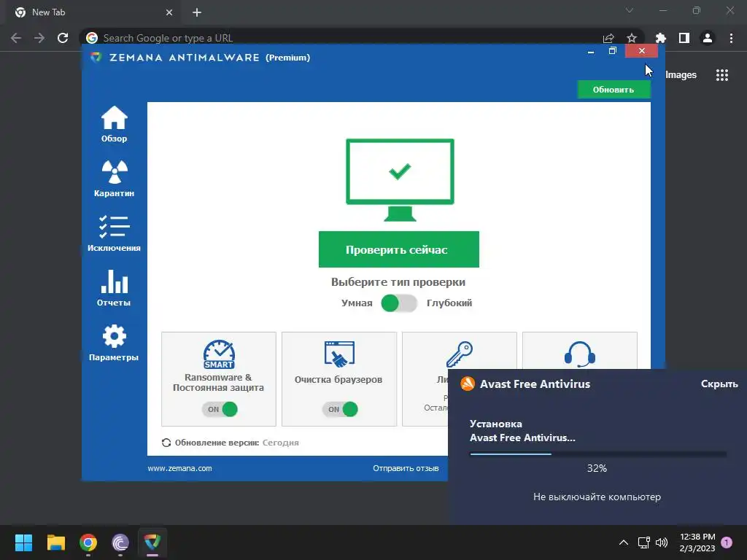Open Windows Start menu
747x560 pixels.
point(23,542)
